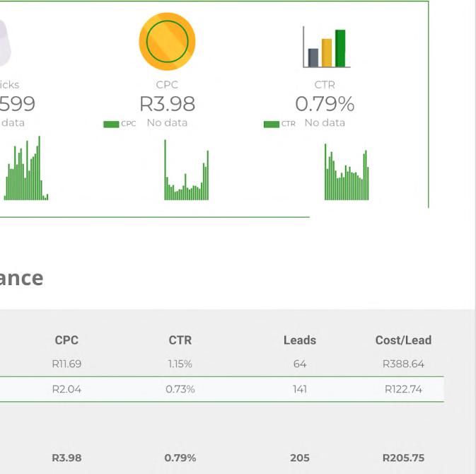Click the clicks mini bar chart
476x474 pixels.
[x=25, y=168]
